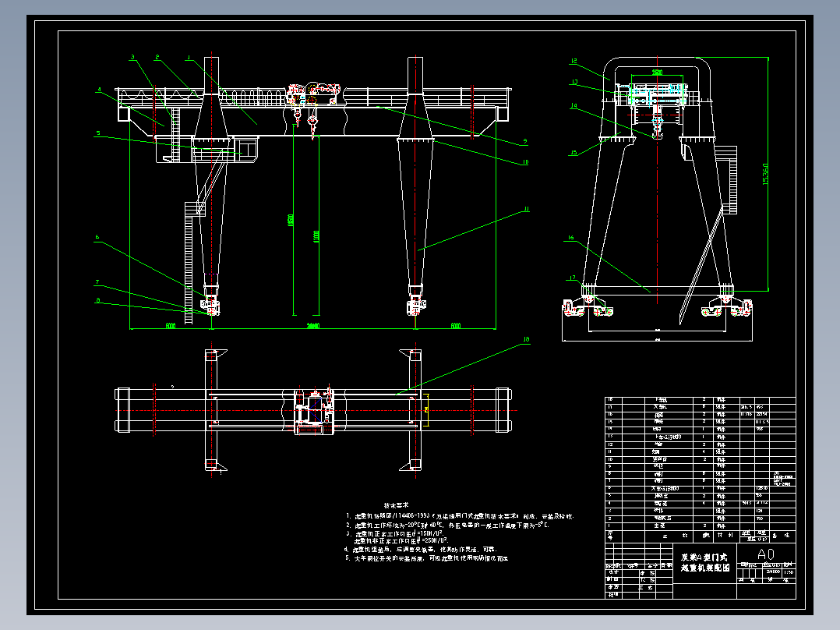Click the 1:50 scale value in title block
Viewport: 840px width, 630px height.
pyautogui.click(x=789, y=572)
